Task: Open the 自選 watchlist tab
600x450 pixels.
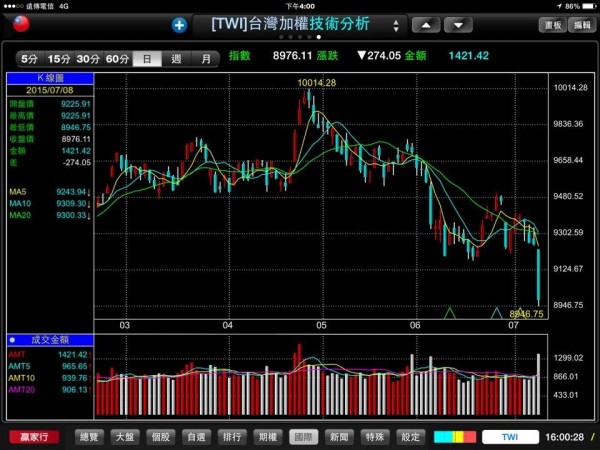Action: click(197, 437)
